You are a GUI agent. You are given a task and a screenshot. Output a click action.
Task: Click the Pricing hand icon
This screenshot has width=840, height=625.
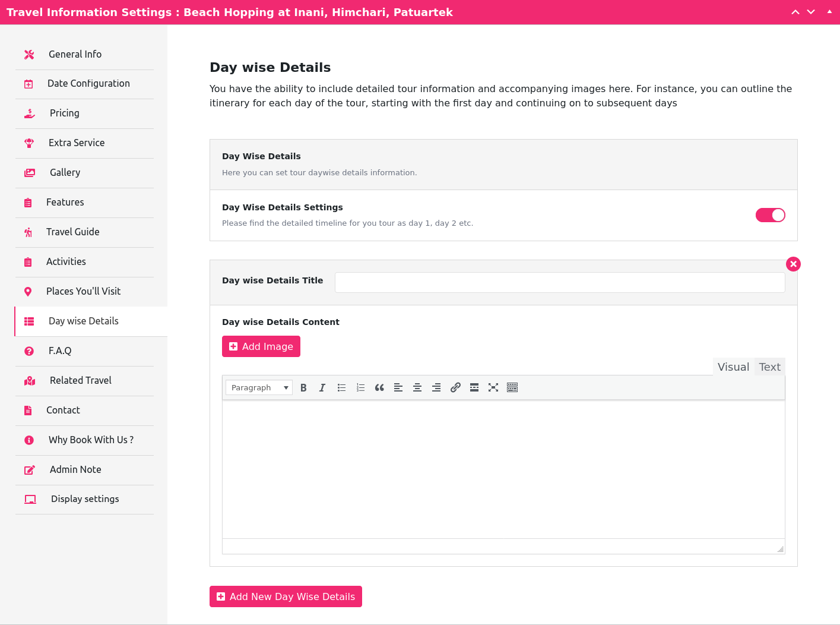point(30,113)
